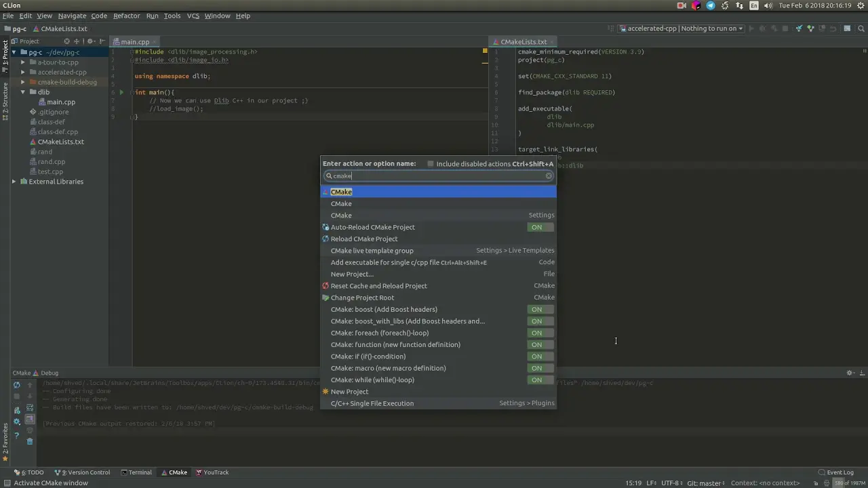Click the terminal window icon in top toolbar
Image resolution: width=868 pixels, height=488 pixels.
pyautogui.click(x=847, y=28)
